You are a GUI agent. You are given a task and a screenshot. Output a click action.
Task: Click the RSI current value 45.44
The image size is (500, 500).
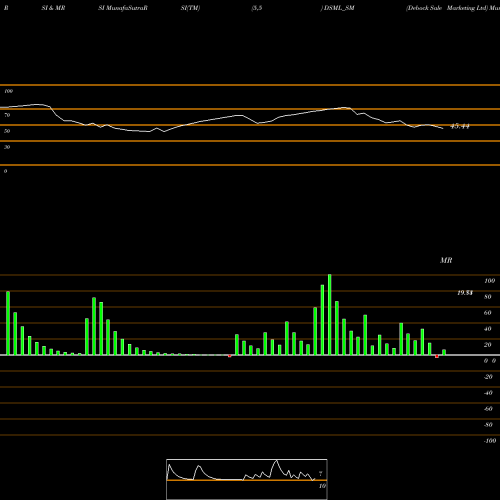click(x=460, y=126)
